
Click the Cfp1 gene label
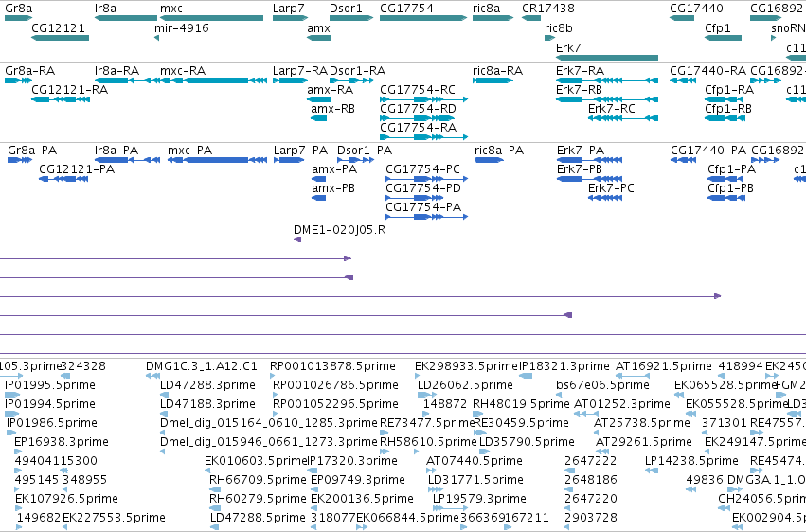[718, 28]
